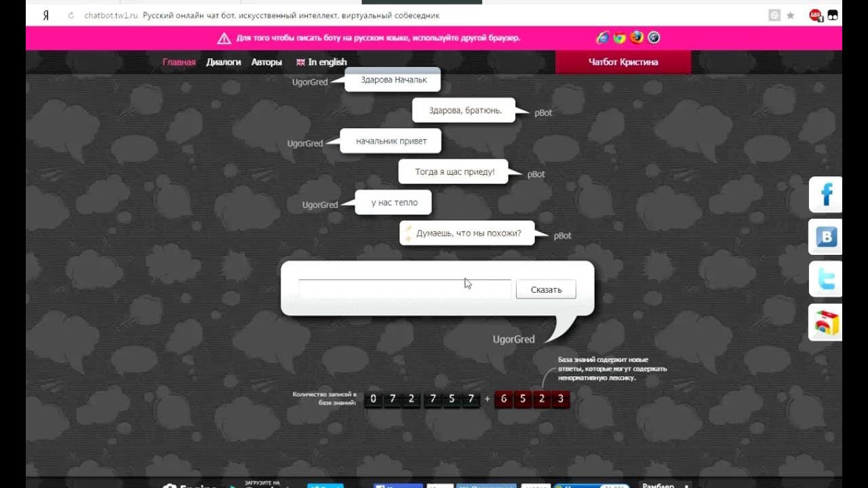Share via the Facebook side icon
Viewport: 868px width, 488px height.
click(x=826, y=195)
